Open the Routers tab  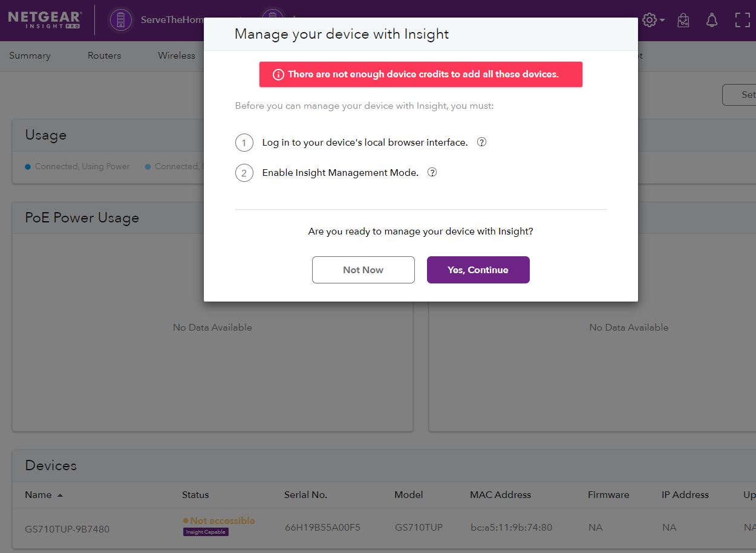pos(104,56)
